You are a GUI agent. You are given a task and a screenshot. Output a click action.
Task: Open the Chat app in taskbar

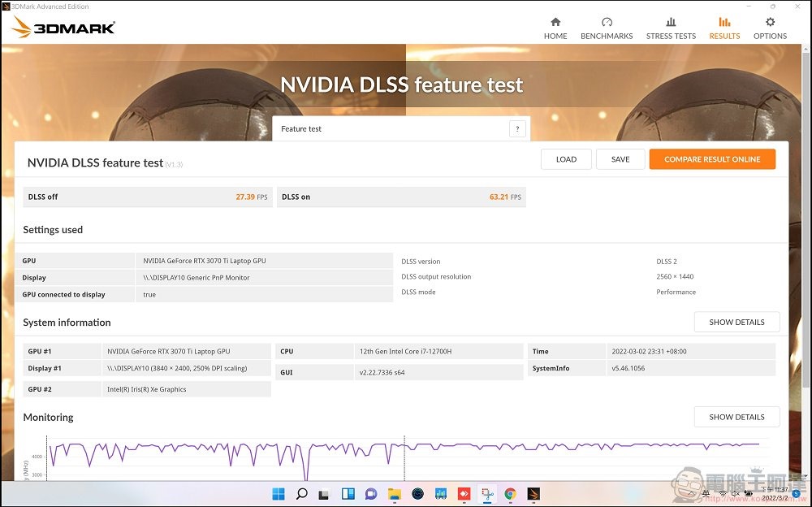[x=371, y=494]
